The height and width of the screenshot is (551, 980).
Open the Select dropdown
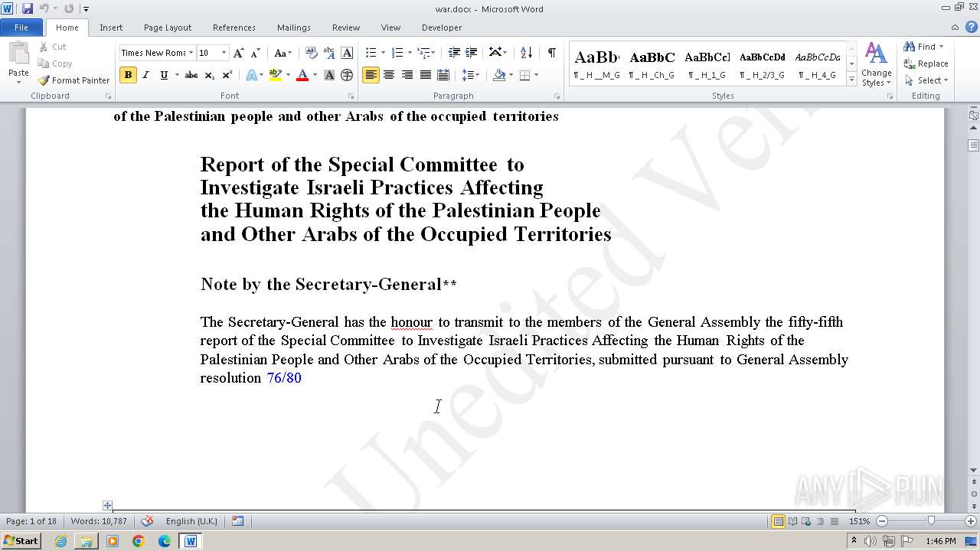pos(926,80)
